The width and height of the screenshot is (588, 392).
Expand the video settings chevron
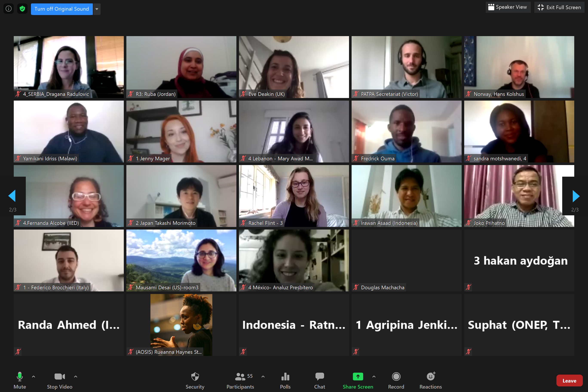pos(75,377)
